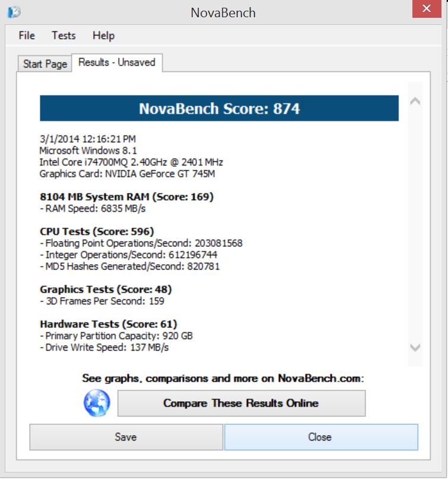Click the Close button at the bottom
Image resolution: width=448 pixels, height=479 pixels.
[x=320, y=437]
